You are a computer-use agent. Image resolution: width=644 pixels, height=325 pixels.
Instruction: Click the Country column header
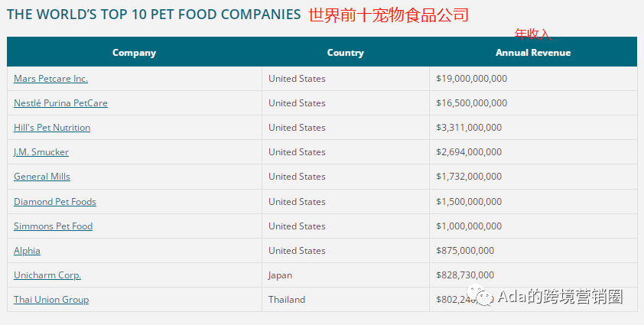(346, 53)
